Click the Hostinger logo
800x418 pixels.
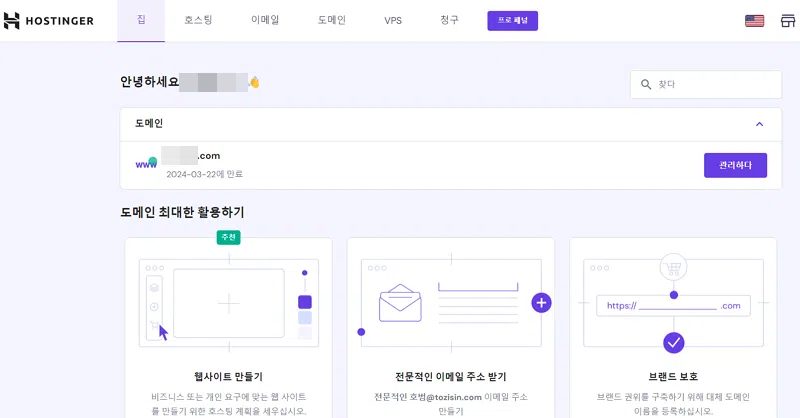click(48, 20)
